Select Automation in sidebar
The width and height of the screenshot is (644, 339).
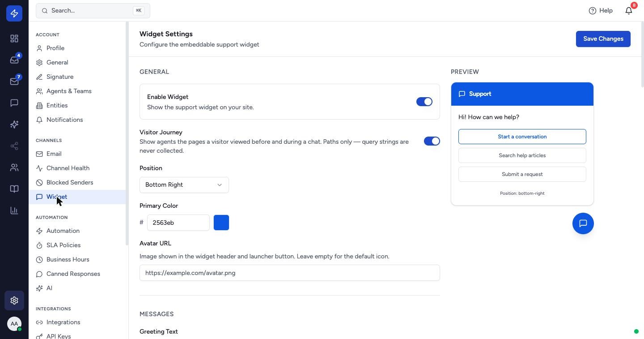(x=77, y=231)
